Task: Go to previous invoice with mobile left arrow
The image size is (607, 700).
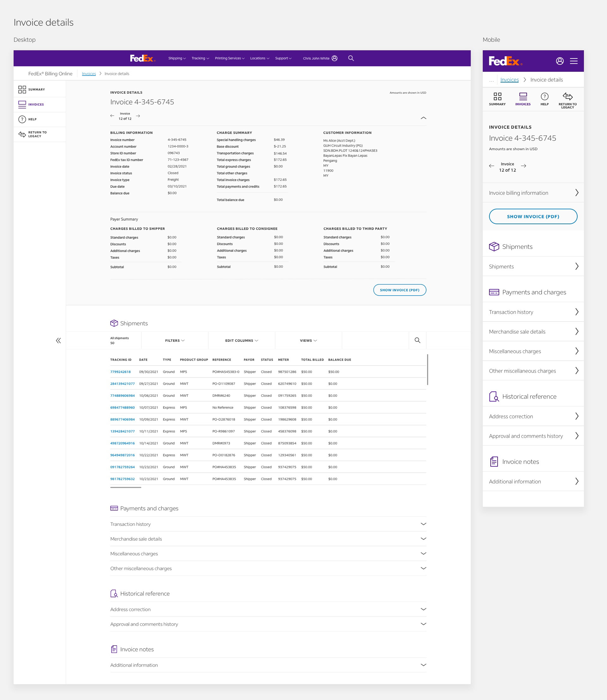Action: (x=492, y=166)
